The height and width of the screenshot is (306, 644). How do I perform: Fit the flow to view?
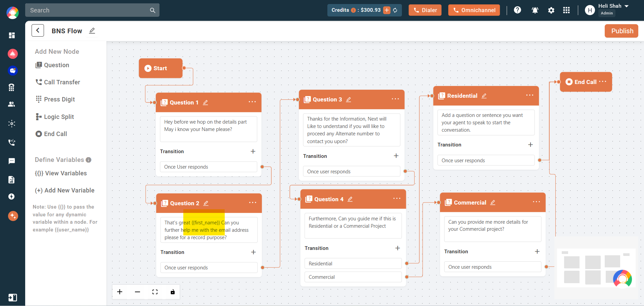155,292
